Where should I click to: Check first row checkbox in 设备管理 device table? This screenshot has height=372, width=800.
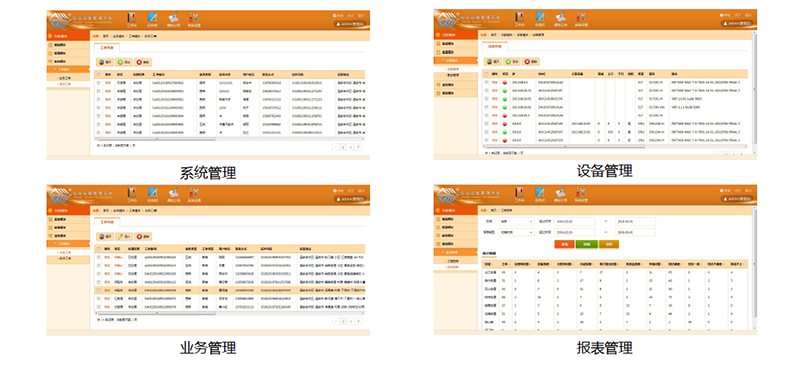(486, 82)
